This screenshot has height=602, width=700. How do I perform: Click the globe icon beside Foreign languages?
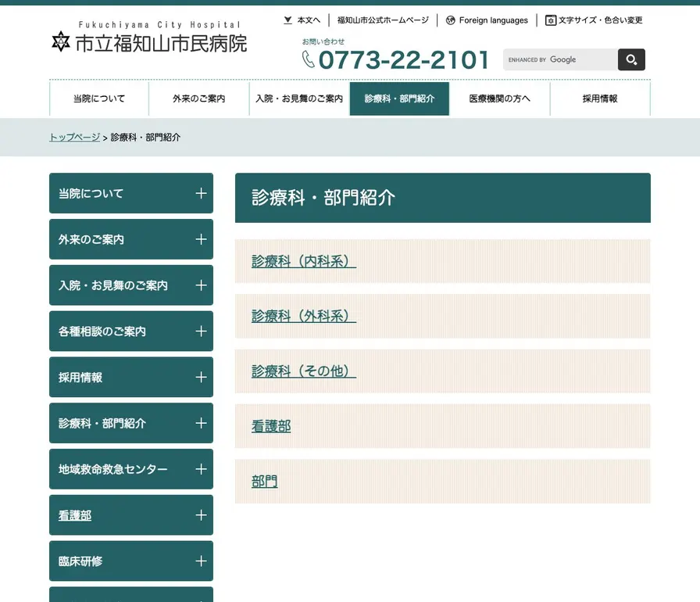coord(451,20)
